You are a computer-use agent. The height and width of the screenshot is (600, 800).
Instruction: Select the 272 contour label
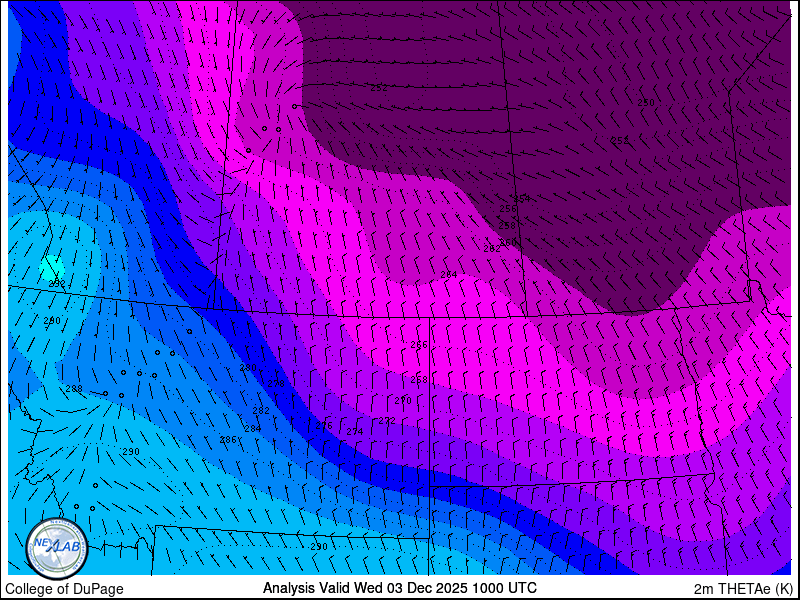pyautogui.click(x=387, y=421)
